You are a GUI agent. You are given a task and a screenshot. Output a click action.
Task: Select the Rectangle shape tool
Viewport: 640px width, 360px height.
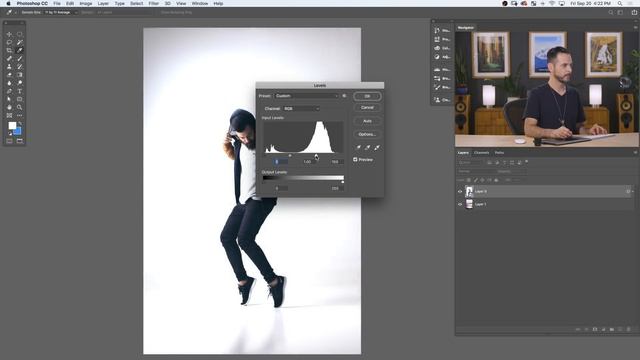(x=20, y=99)
